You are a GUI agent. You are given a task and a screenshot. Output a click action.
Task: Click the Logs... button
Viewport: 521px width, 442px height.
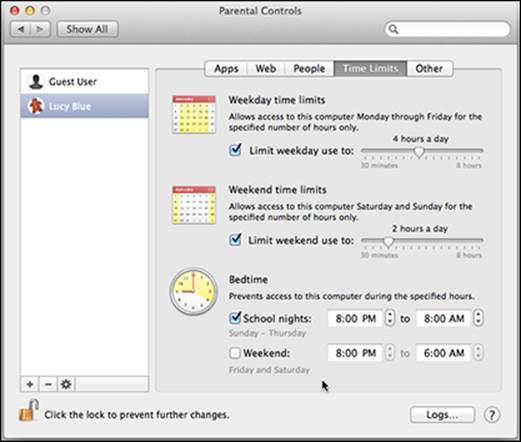(x=442, y=415)
